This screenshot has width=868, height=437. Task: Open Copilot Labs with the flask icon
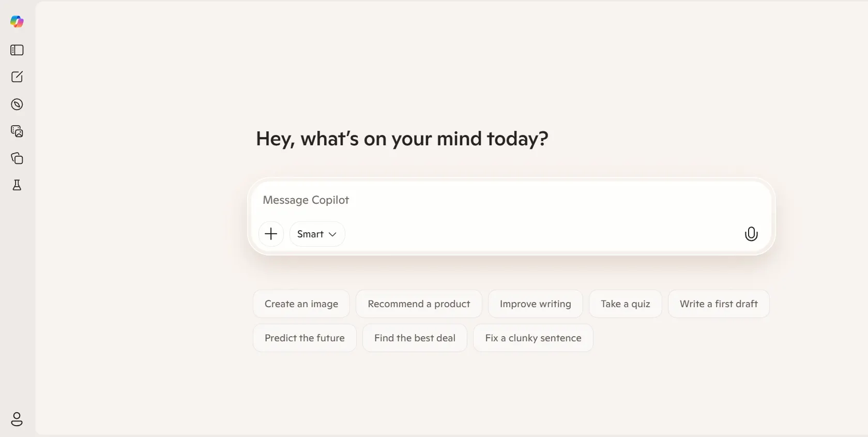tap(17, 186)
